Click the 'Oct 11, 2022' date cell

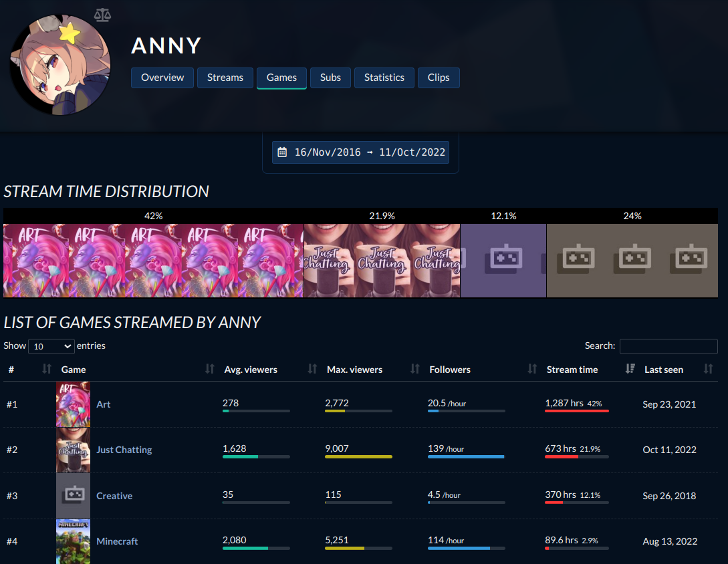tap(669, 450)
